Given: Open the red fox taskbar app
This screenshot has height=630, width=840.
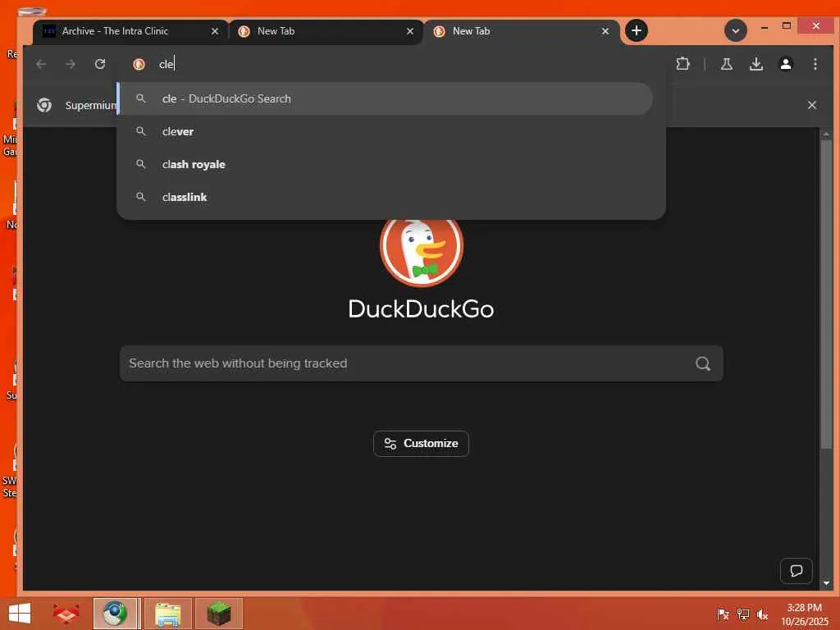Looking at the screenshot, I should click(x=66, y=614).
